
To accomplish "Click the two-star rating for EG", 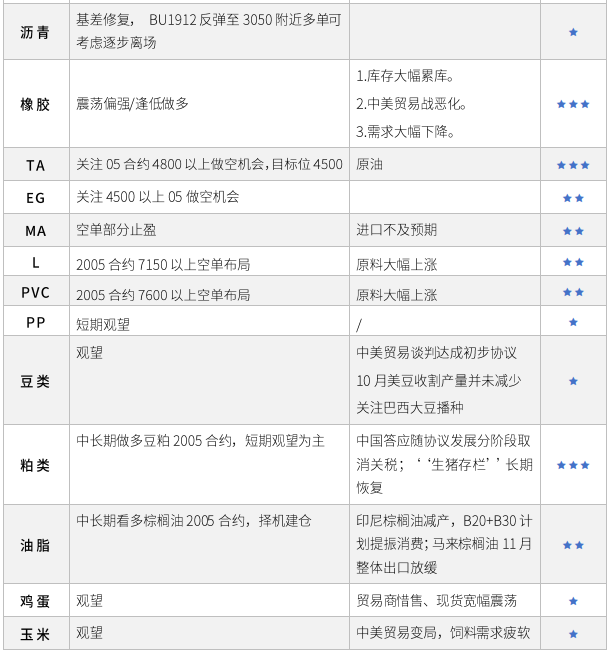I will 573,198.
